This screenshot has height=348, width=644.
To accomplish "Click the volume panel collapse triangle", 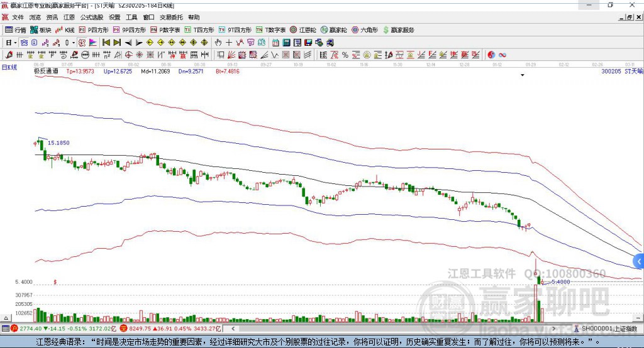I will (x=6, y=318).
